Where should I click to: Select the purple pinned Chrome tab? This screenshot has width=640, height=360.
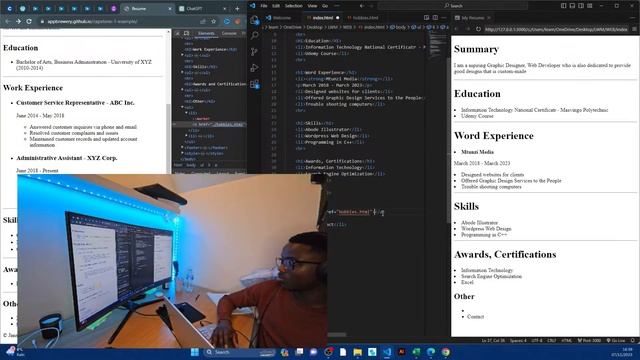tap(113, 9)
